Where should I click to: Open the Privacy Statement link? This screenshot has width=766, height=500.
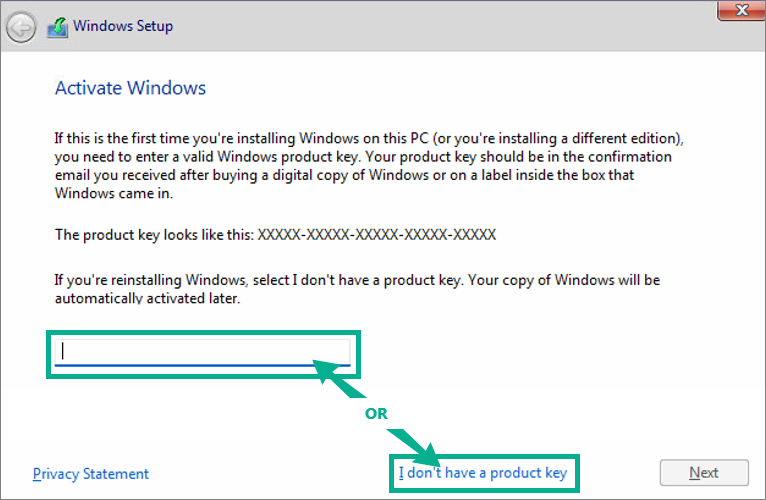[x=91, y=474]
